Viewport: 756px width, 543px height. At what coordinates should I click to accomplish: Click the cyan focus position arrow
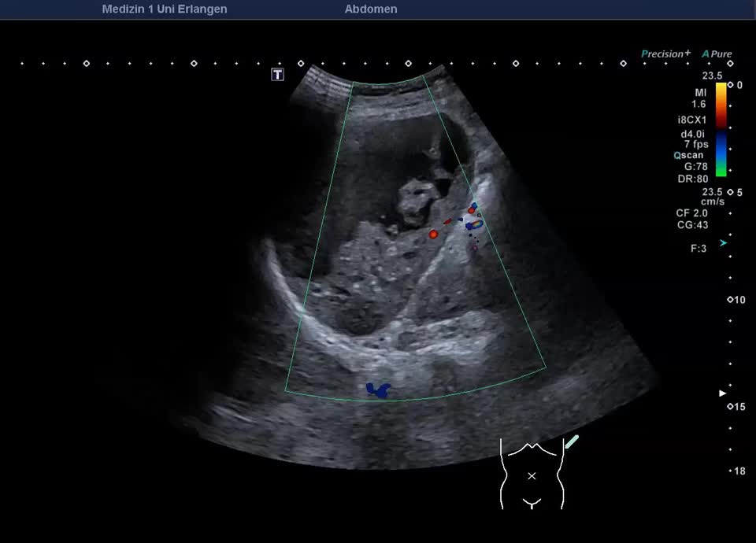(x=723, y=243)
